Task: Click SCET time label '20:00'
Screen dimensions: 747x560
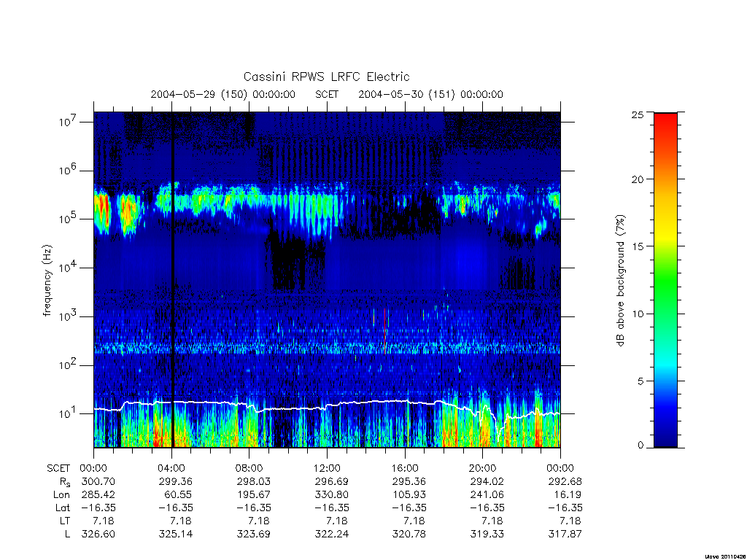Action: (x=483, y=468)
